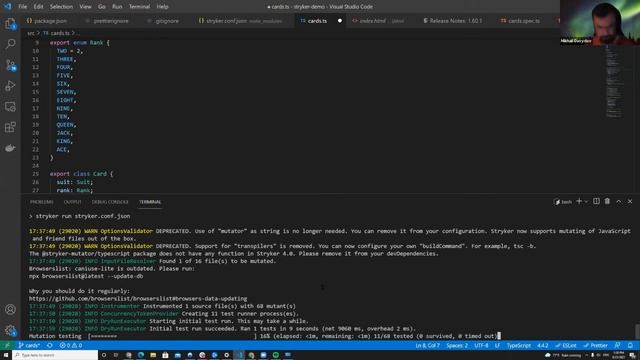Open the Docker view in the activity bar
640x360 pixels.
[x=10, y=148]
